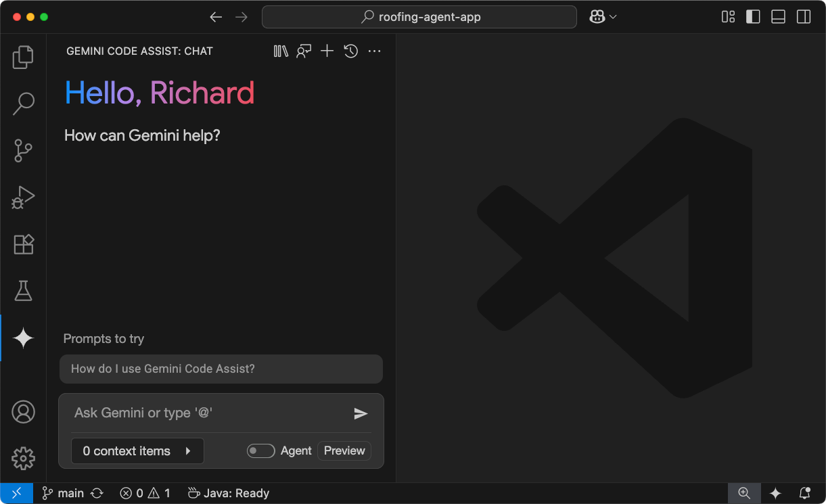Viewport: 826px width, 504px height.
Task: Open the Search view icon
Action: point(23,104)
